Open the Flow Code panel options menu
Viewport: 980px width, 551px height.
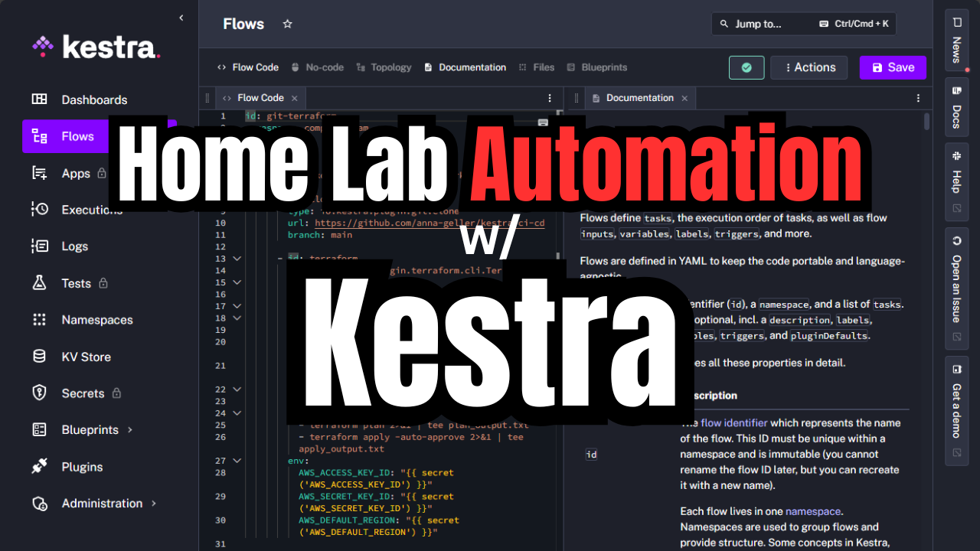[549, 98]
